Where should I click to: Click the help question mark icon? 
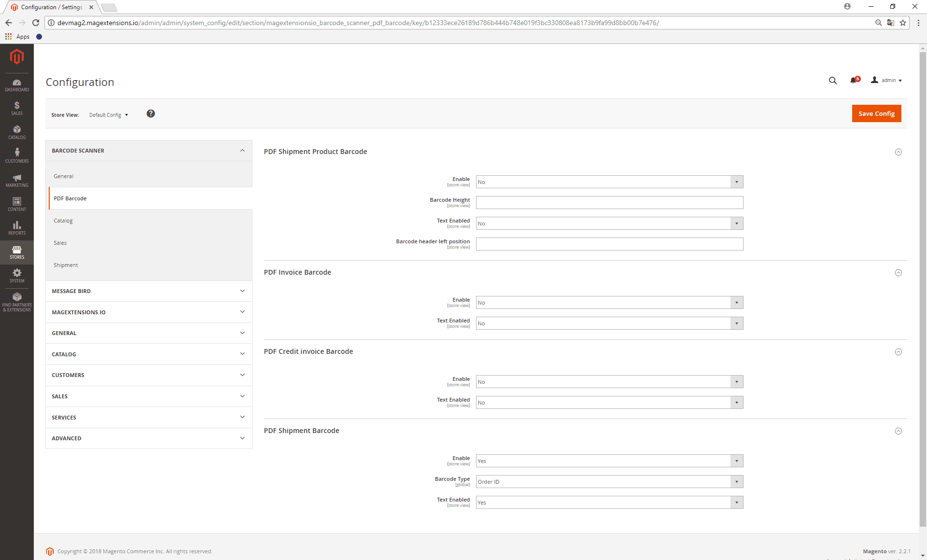tap(151, 114)
